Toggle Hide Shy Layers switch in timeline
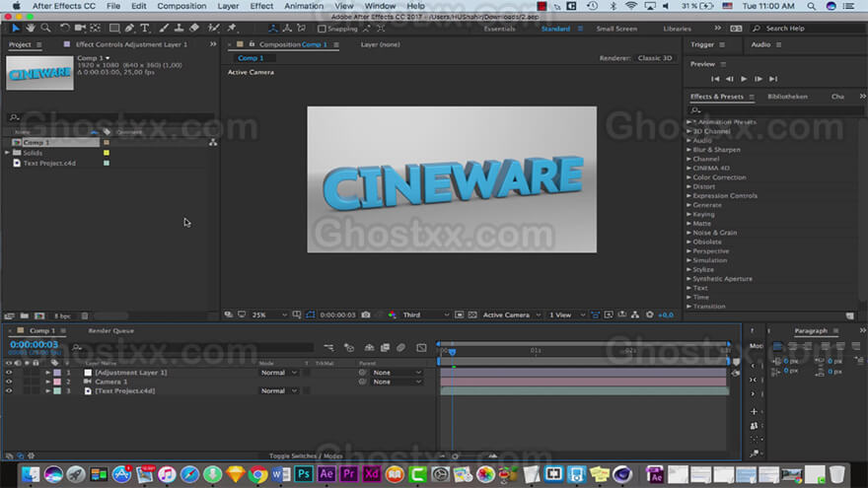The image size is (868, 488). 369,347
